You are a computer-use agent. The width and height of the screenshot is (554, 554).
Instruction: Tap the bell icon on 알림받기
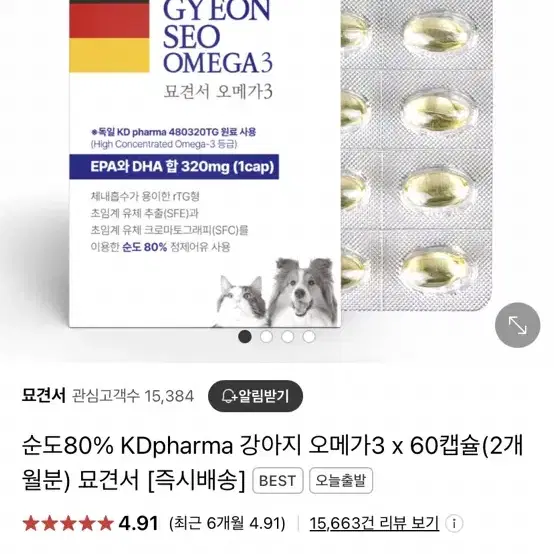click(229, 396)
